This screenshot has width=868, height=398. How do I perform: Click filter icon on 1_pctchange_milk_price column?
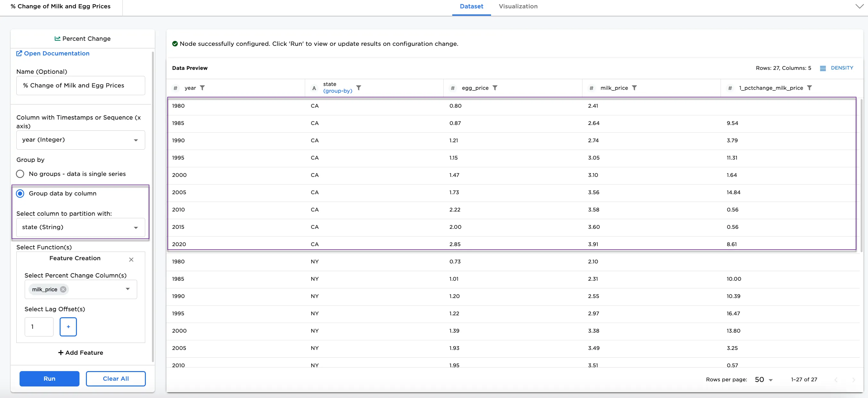click(x=809, y=88)
